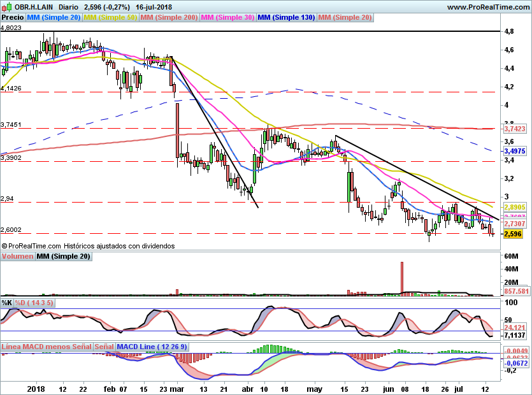Click the 4,1426 red dashed level label
Image resolution: width=532 pixels, height=395 pixels.
(x=11, y=88)
